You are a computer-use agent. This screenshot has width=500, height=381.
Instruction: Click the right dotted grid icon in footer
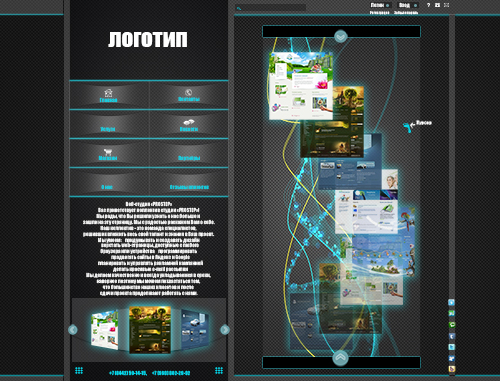pos(219,370)
